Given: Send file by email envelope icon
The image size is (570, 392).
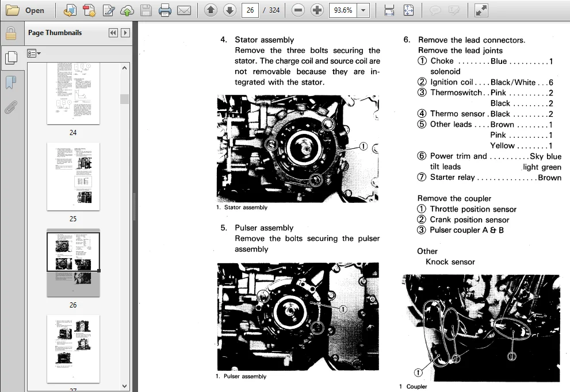Looking at the screenshot, I should pyautogui.click(x=184, y=10).
